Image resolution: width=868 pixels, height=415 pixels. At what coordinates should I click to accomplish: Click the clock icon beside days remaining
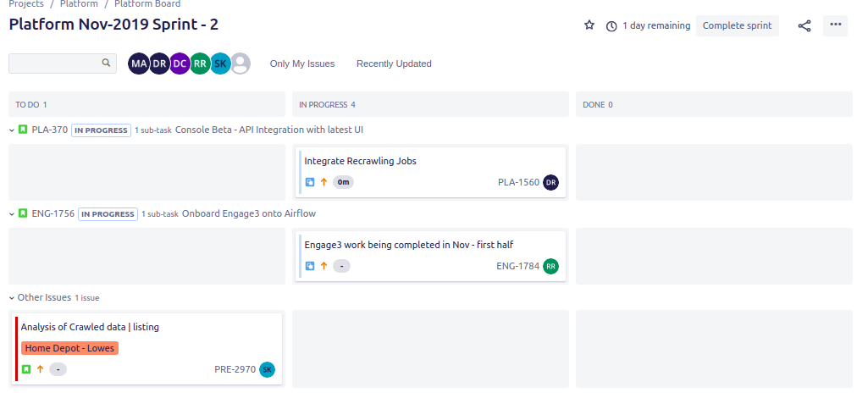point(611,26)
